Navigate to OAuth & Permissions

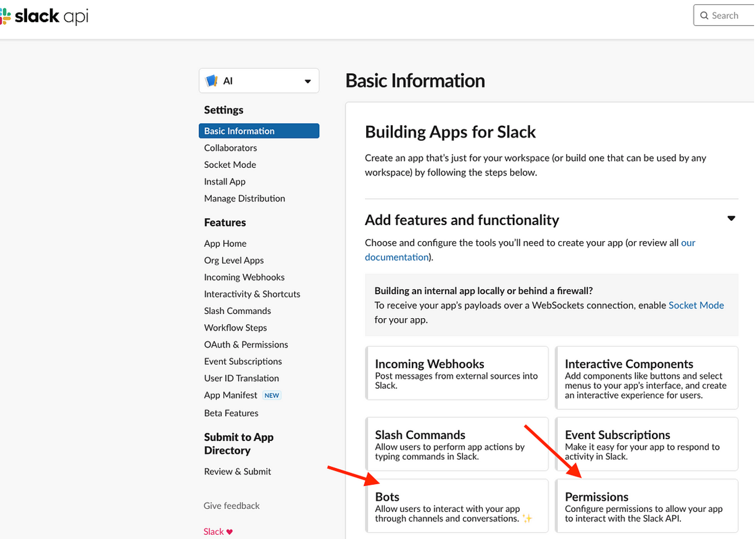click(x=246, y=344)
